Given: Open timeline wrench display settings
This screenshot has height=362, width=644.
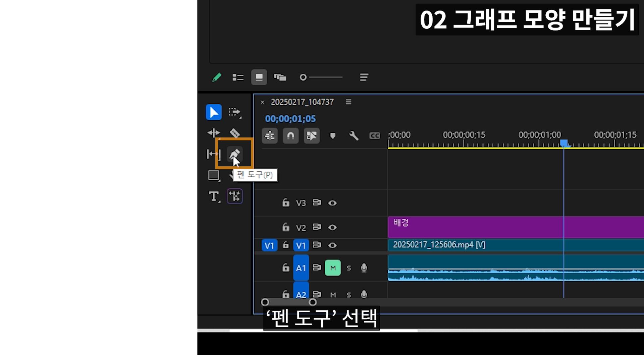Looking at the screenshot, I should [x=354, y=136].
